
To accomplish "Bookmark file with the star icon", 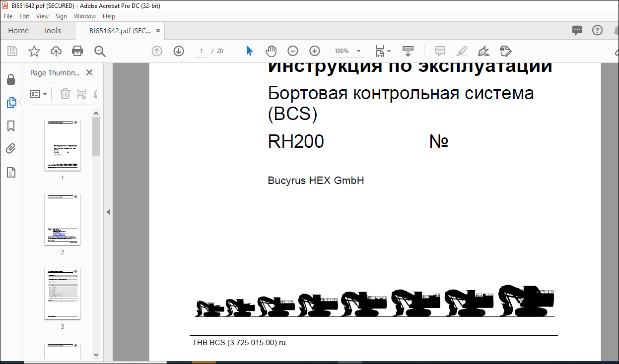I will [34, 51].
